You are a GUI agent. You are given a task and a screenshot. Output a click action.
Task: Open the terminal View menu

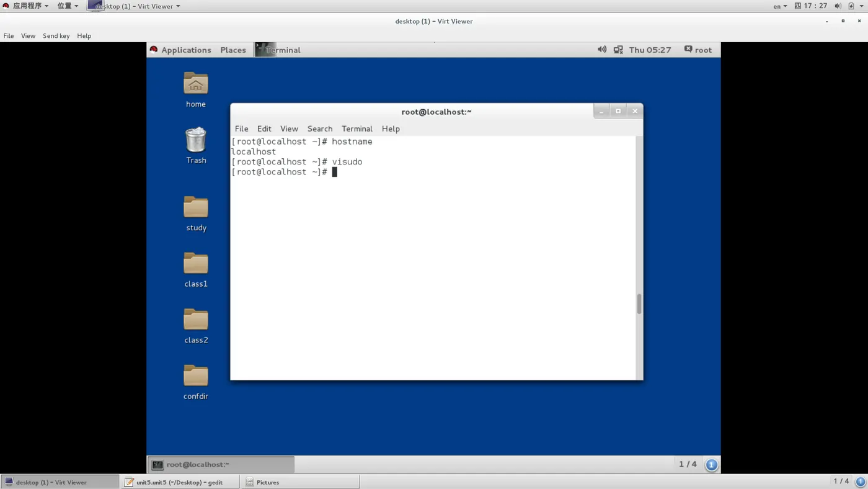tap(289, 128)
